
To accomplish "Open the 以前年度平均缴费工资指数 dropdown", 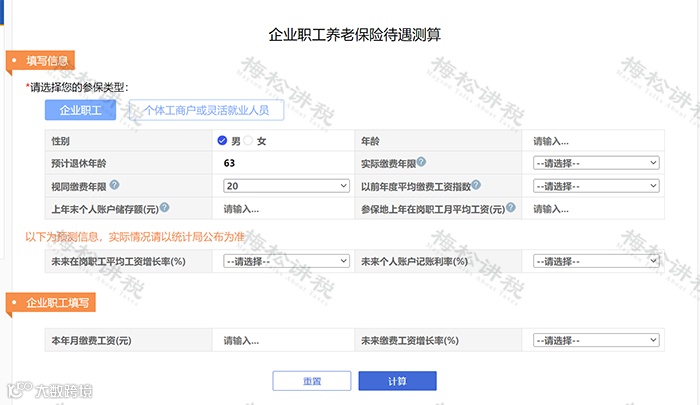I will point(596,186).
